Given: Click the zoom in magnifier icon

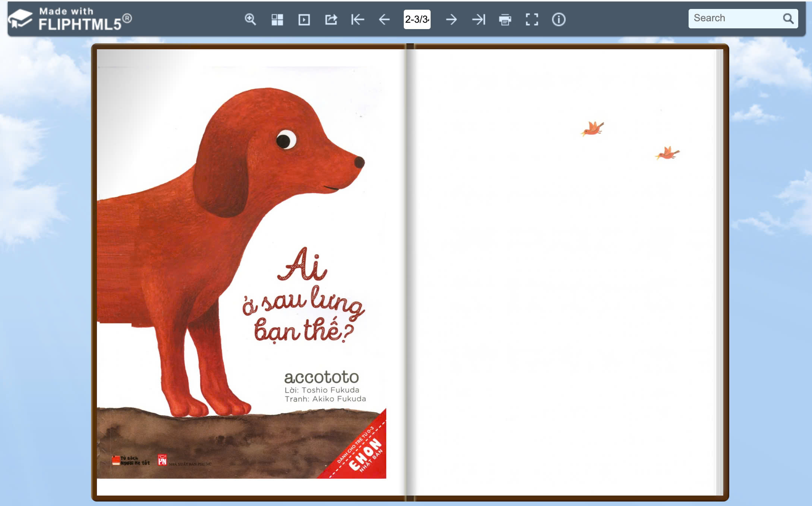Looking at the screenshot, I should pyautogui.click(x=250, y=19).
